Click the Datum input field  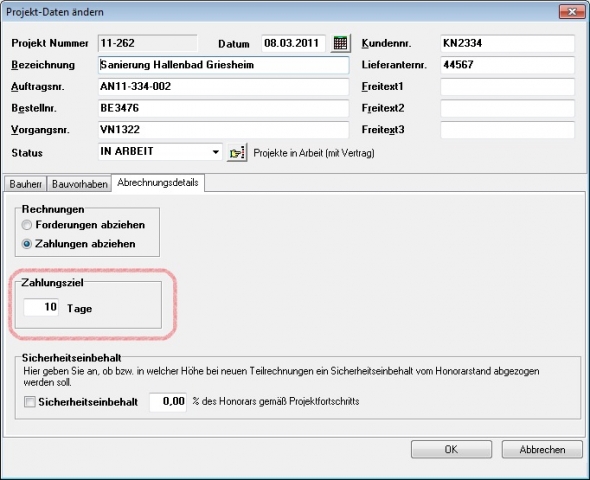(x=293, y=43)
